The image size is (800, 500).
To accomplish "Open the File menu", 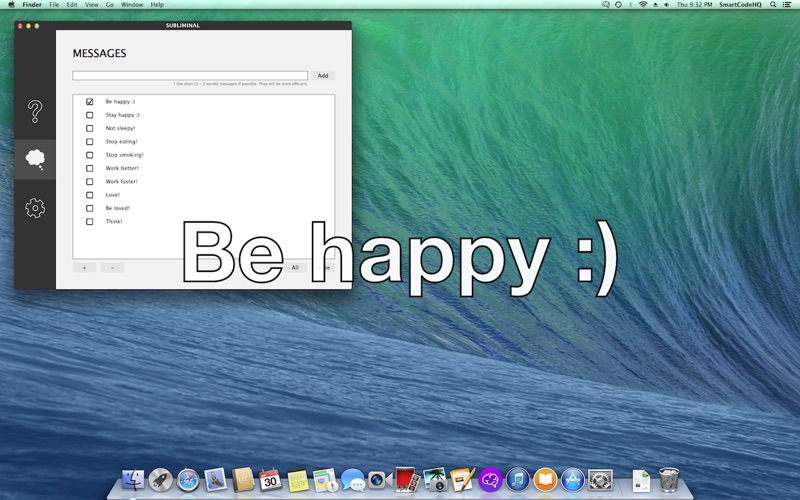I will tap(54, 5).
